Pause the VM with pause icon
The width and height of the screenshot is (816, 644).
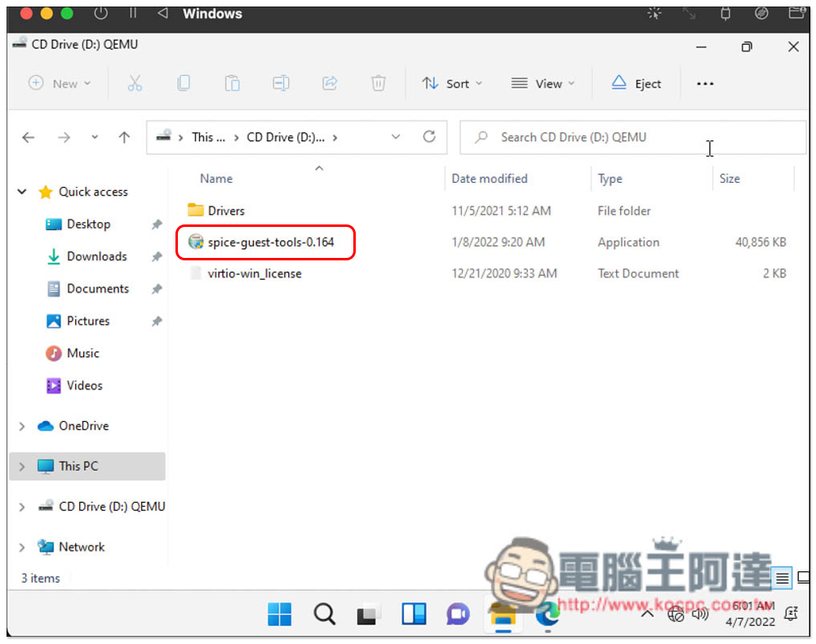pyautogui.click(x=133, y=13)
